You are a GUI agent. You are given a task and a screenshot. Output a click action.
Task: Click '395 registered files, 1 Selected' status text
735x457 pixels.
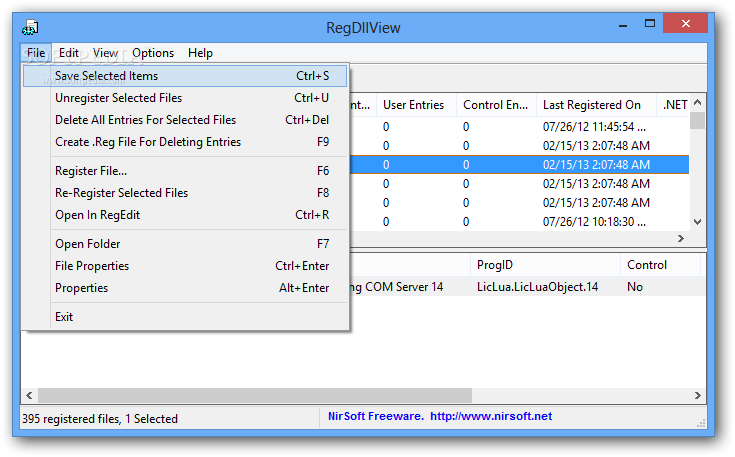100,419
